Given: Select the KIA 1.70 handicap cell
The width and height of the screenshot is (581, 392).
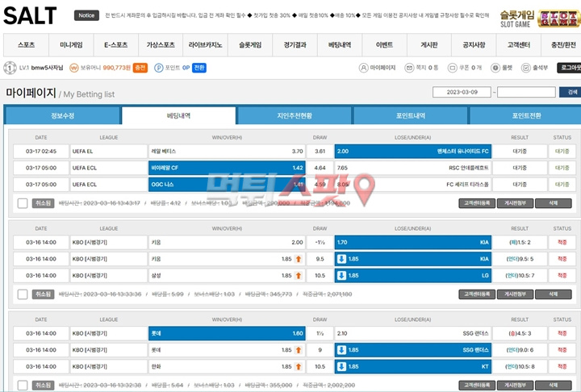Looking at the screenshot, I should [x=413, y=242].
